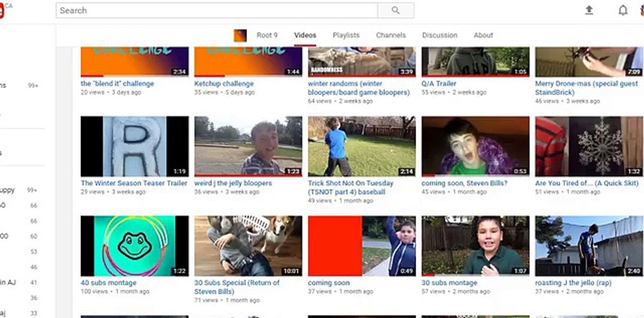Click the "51 views • 1 month ago" text
644x318 pixels.
click(568, 192)
